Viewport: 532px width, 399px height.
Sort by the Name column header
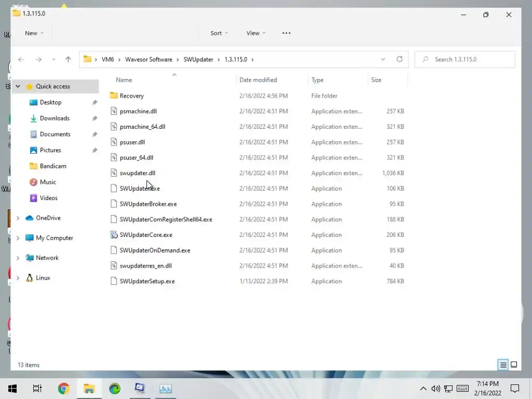[124, 79]
